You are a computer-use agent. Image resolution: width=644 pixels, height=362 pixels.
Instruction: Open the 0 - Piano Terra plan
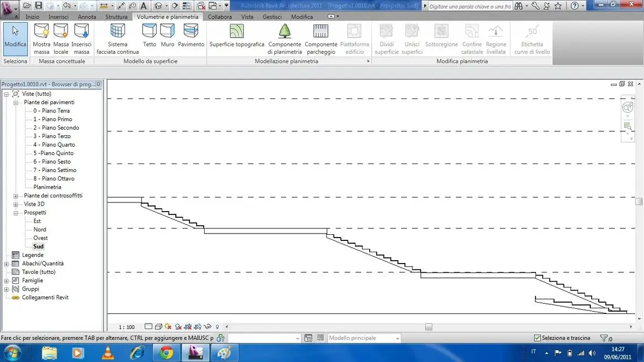[x=51, y=111]
